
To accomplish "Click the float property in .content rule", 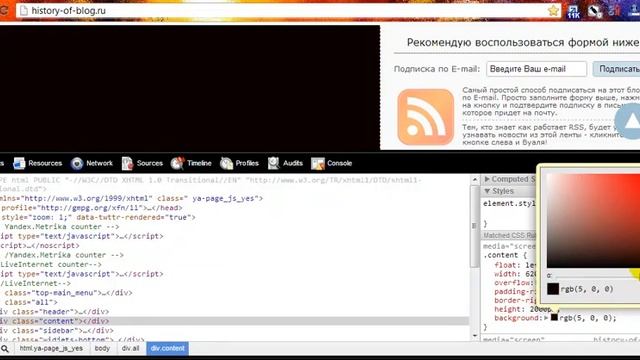I will [506, 265].
